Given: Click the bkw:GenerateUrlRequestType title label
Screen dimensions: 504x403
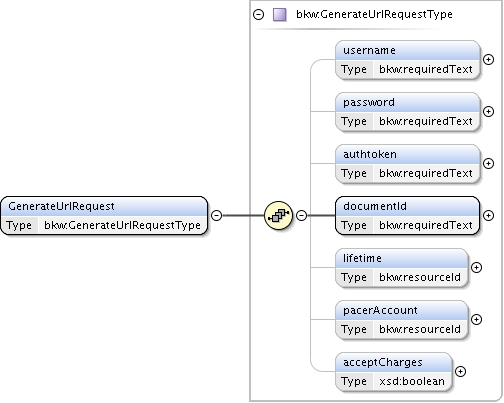Looking at the screenshot, I should click(x=374, y=14).
